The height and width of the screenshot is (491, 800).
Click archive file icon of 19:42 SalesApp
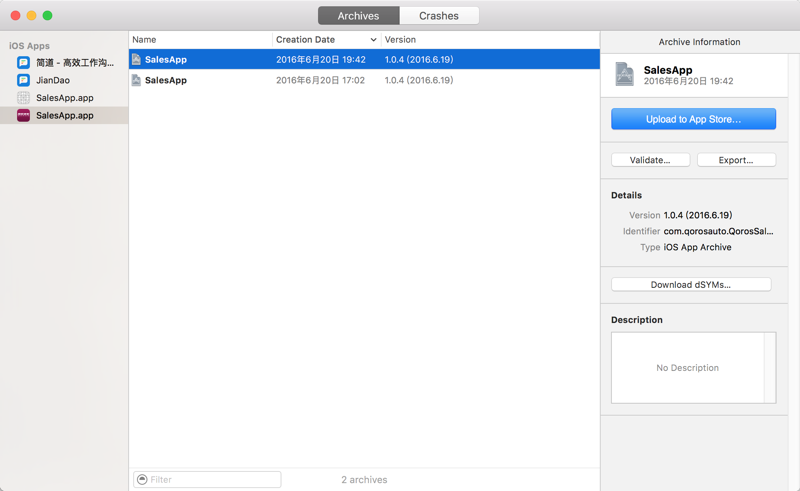click(136, 59)
